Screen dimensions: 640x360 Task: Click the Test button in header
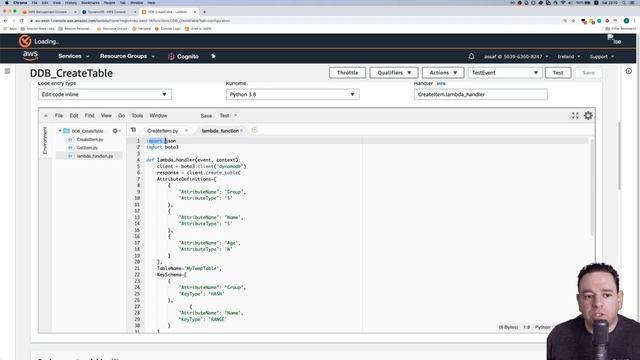coord(558,73)
